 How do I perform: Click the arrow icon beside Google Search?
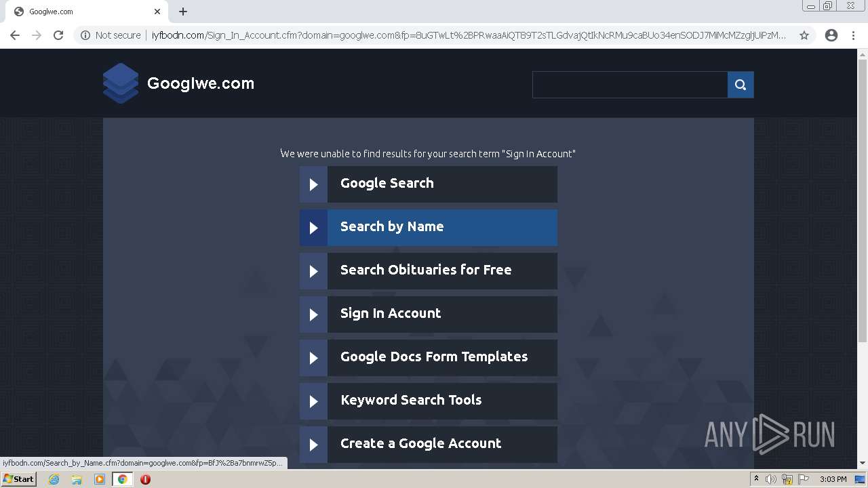[x=313, y=184]
